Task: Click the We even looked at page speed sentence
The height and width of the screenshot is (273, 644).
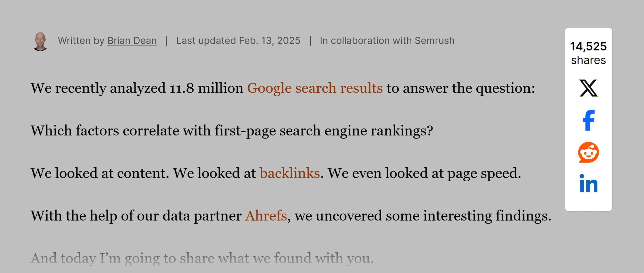Action: (x=424, y=173)
